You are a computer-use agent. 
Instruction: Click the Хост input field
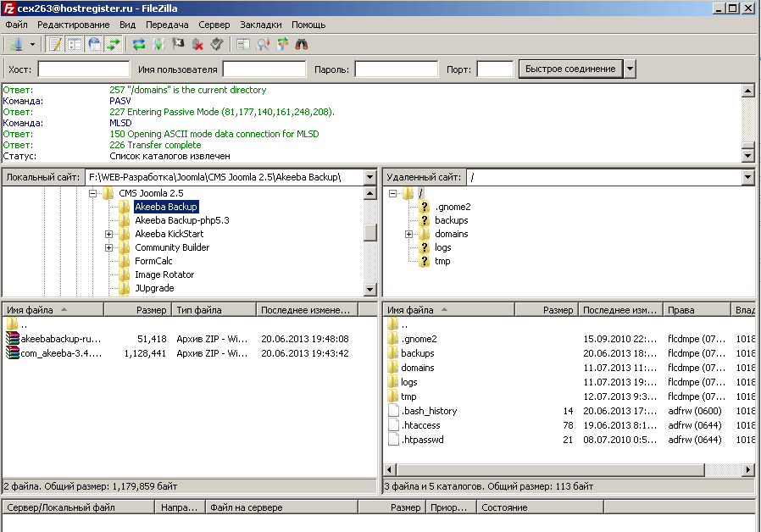click(83, 69)
